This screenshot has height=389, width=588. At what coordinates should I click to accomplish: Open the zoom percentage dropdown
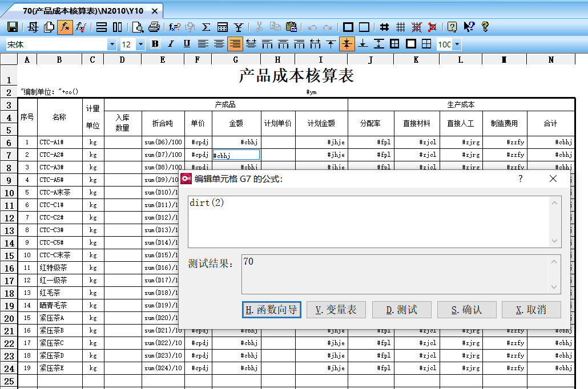pos(457,44)
